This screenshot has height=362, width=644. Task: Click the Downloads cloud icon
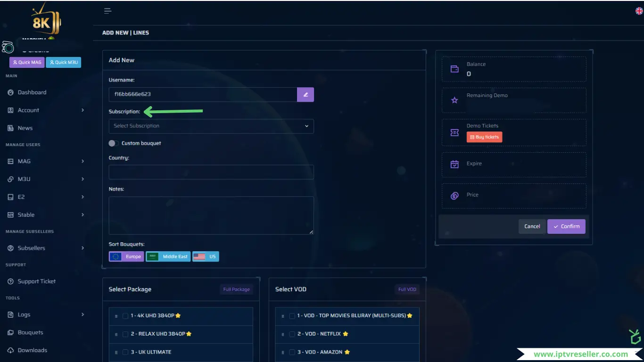point(11,350)
